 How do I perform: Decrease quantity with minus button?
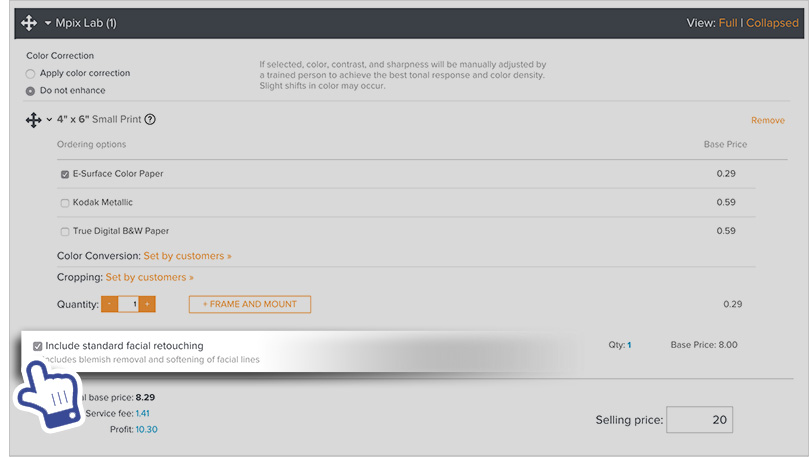[x=109, y=304]
